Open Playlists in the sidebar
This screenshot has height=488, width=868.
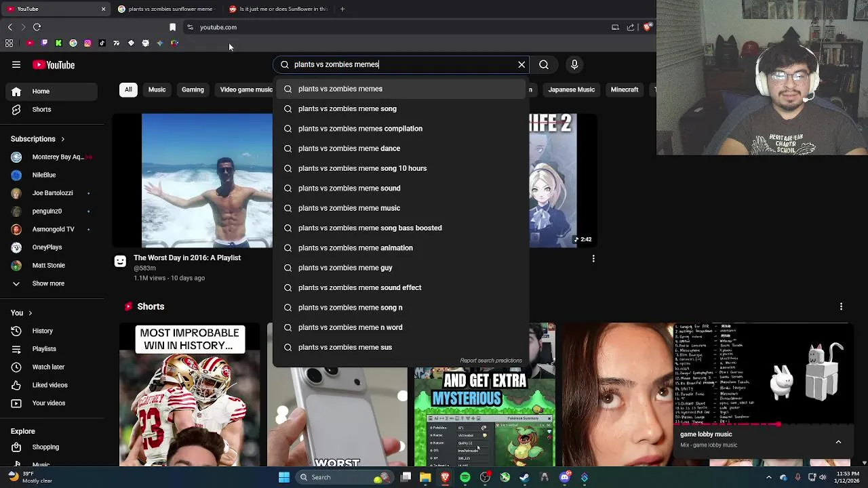(52, 349)
